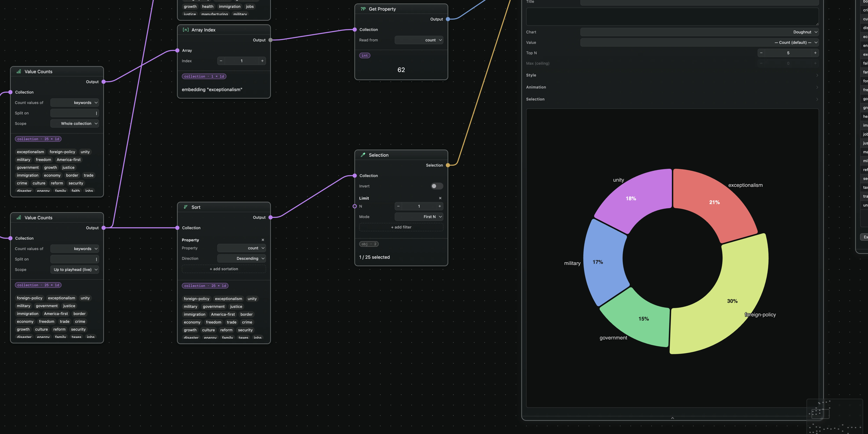Click the 1 / 25 selected text
Screen dimensions: 868x434
[x=374, y=257]
